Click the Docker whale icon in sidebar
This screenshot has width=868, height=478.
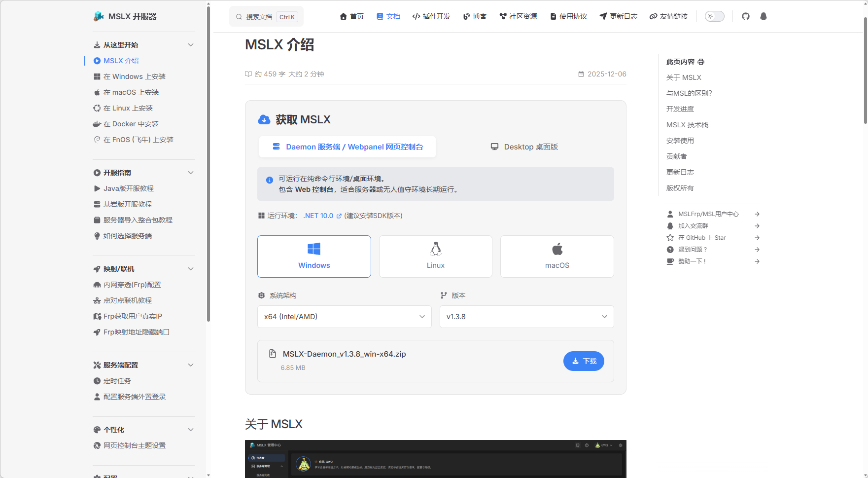click(97, 124)
